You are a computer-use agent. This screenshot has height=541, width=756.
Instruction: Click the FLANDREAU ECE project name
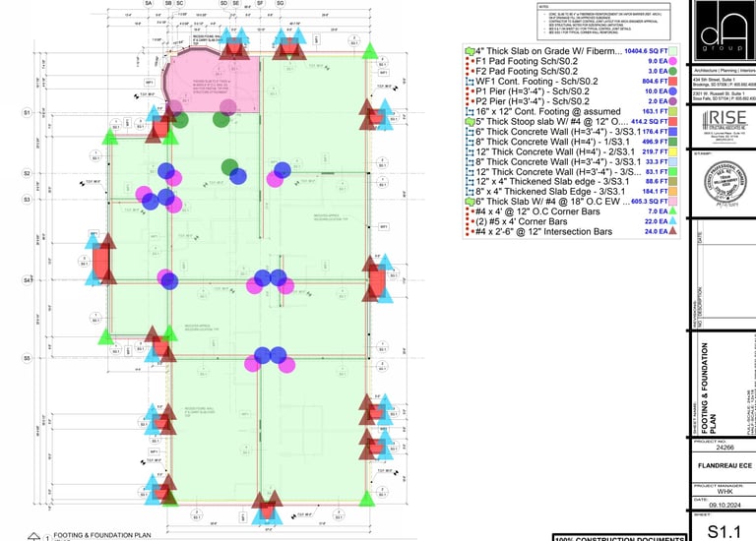click(724, 466)
